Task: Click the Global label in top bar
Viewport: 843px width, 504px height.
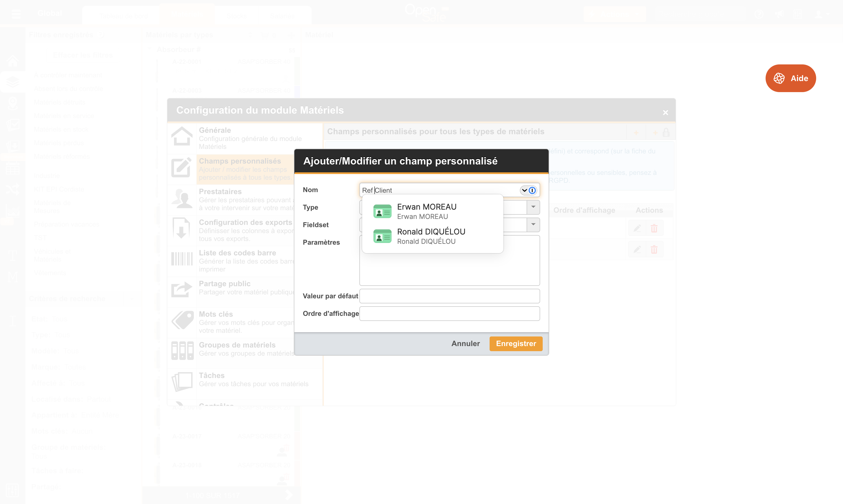Action: (x=49, y=13)
